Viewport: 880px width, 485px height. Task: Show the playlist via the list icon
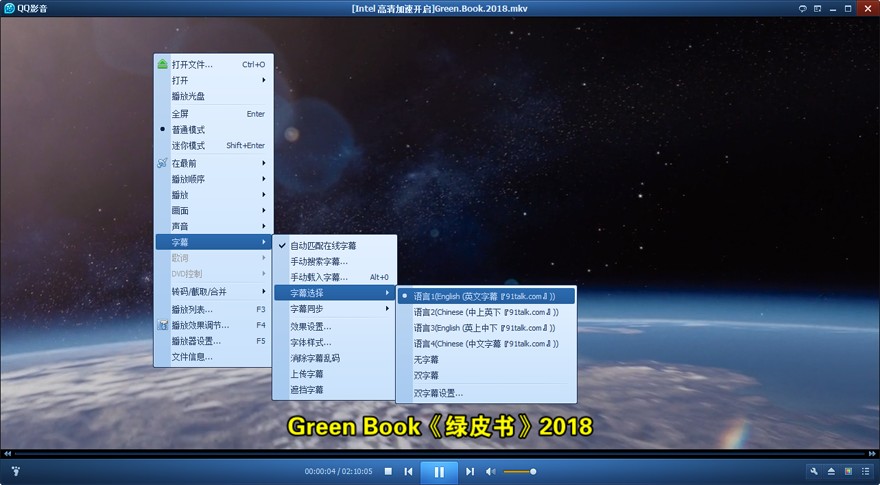click(x=865, y=471)
